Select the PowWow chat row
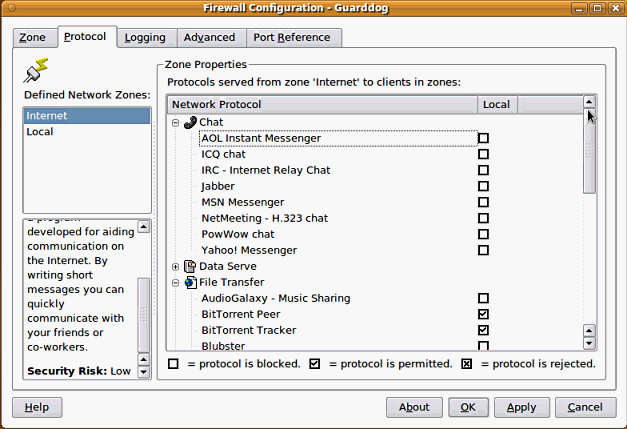The image size is (627, 429). click(338, 234)
